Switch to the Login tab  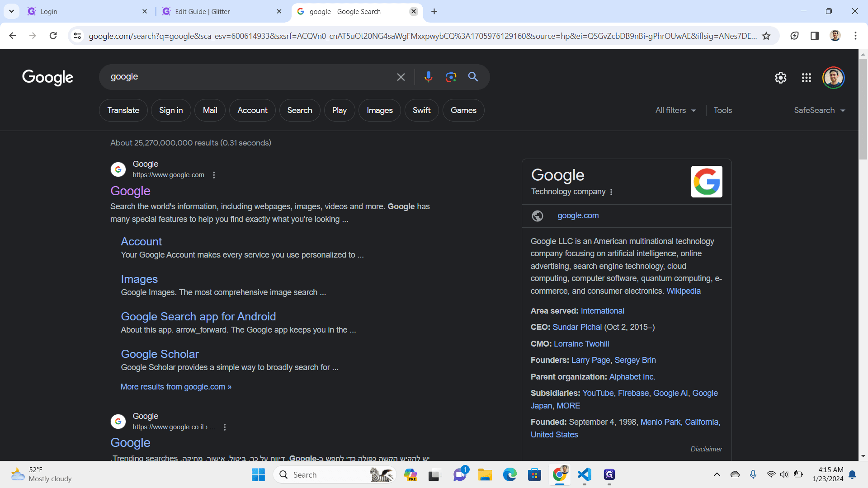coord(87,11)
